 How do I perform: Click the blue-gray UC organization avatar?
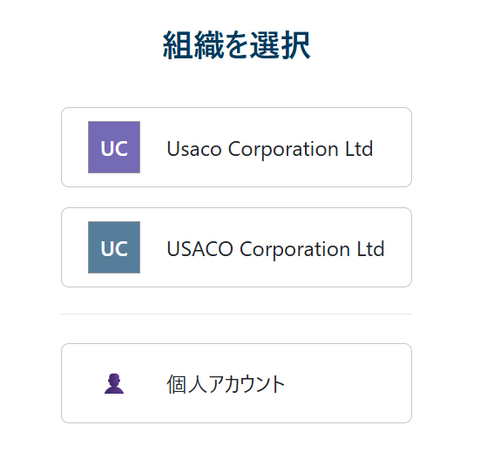pos(114,247)
